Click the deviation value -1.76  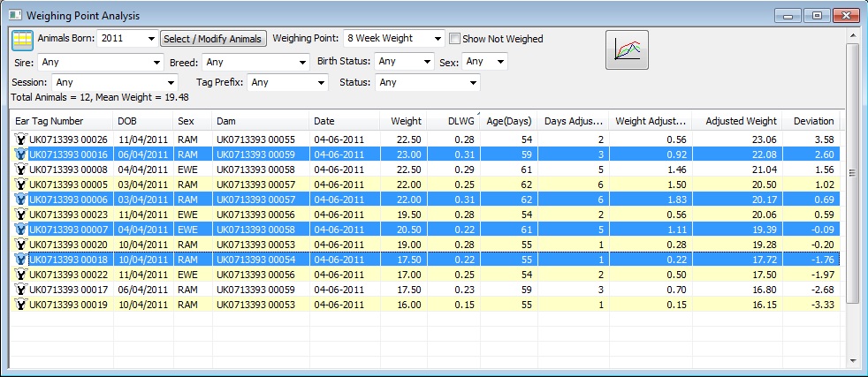[821, 259]
